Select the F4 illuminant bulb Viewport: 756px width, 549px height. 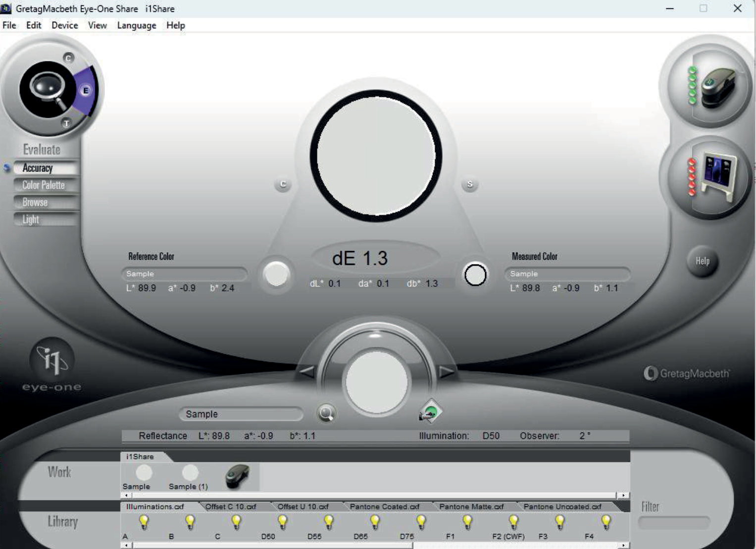(606, 522)
